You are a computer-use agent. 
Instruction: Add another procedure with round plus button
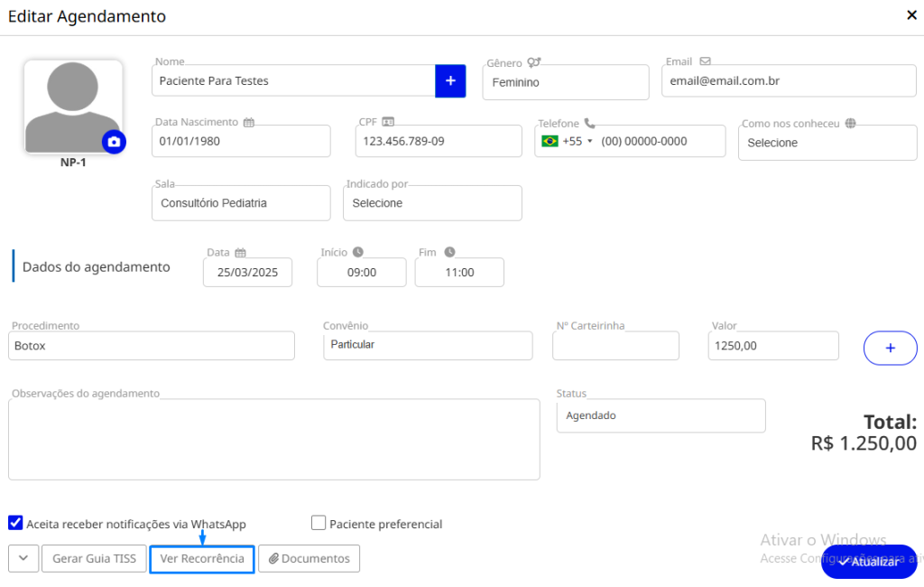[x=890, y=348]
